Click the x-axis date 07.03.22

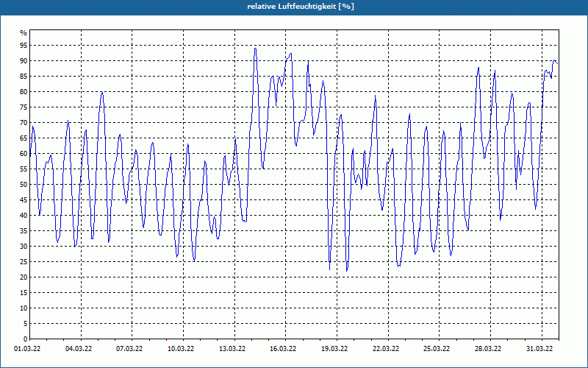tap(130, 349)
